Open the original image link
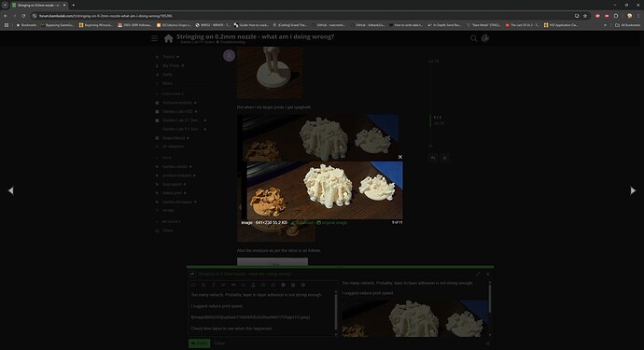Viewport: 644px width, 350px height. (332, 223)
